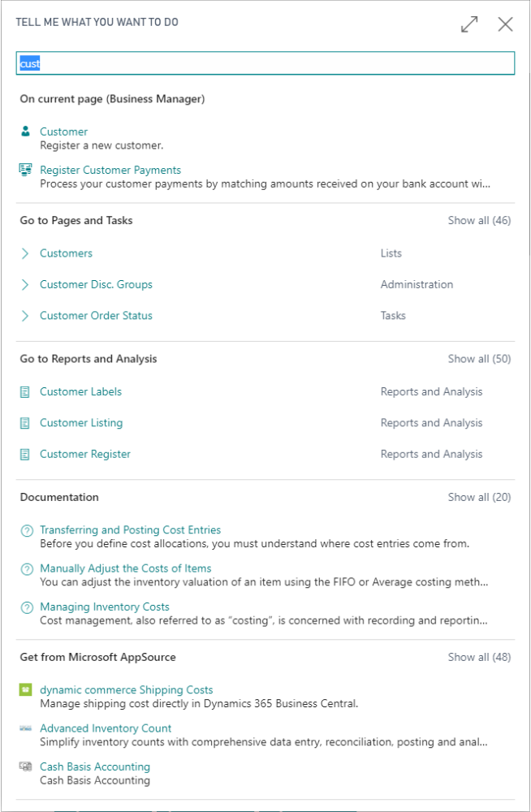Click the Customer person icon
Viewport: 531px width, 812px height.
pos(25,131)
